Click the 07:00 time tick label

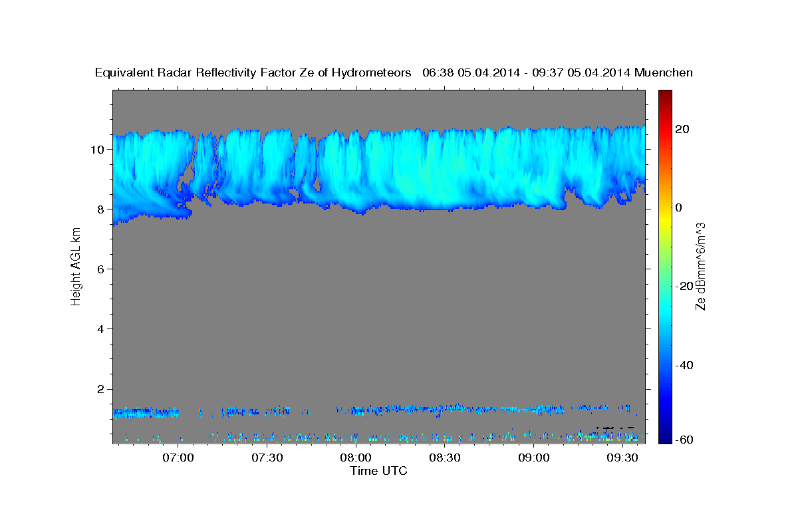(179, 458)
